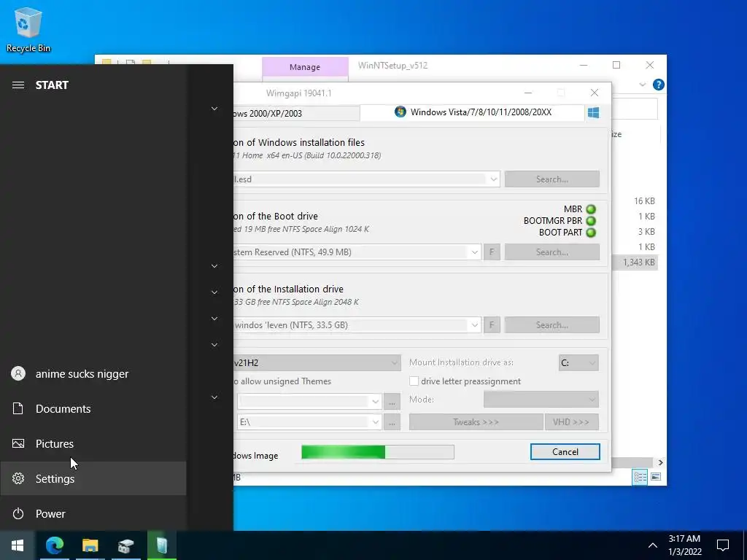Click the F button beside windos 'leven
Image resolution: width=747 pixels, height=560 pixels.
pyautogui.click(x=492, y=324)
